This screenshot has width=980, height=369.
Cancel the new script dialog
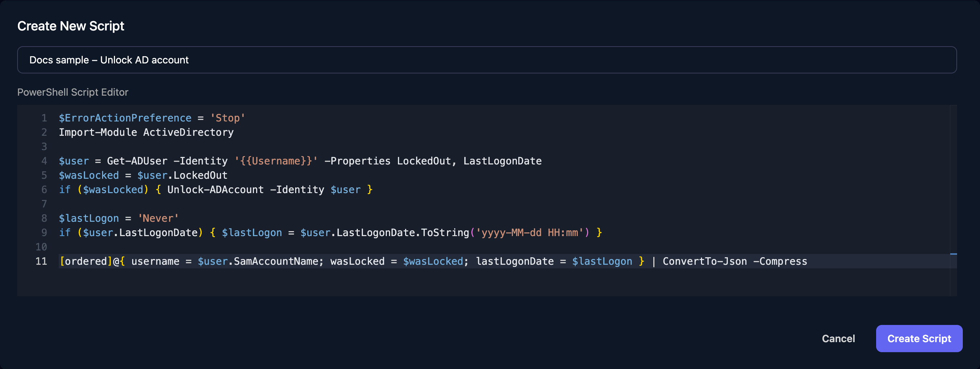(838, 338)
